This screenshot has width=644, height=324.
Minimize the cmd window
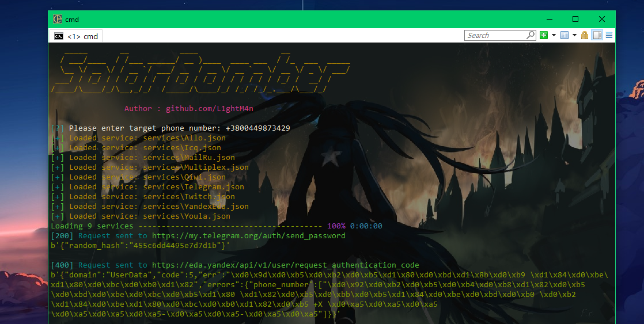(x=550, y=19)
